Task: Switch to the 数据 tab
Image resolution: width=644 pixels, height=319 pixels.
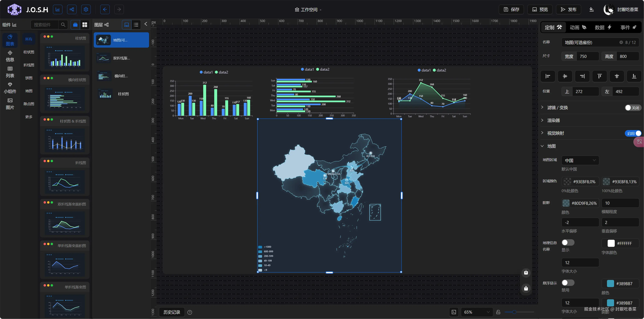Action: pyautogui.click(x=603, y=27)
